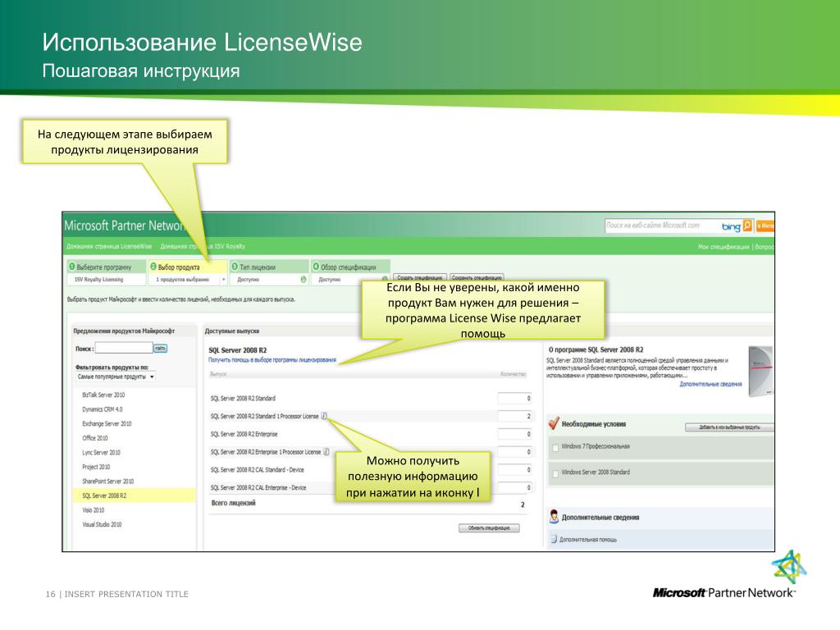This screenshot has height=630, width=840.
Task: Click the Microsoft Partner Network star logo
Action: [x=788, y=567]
